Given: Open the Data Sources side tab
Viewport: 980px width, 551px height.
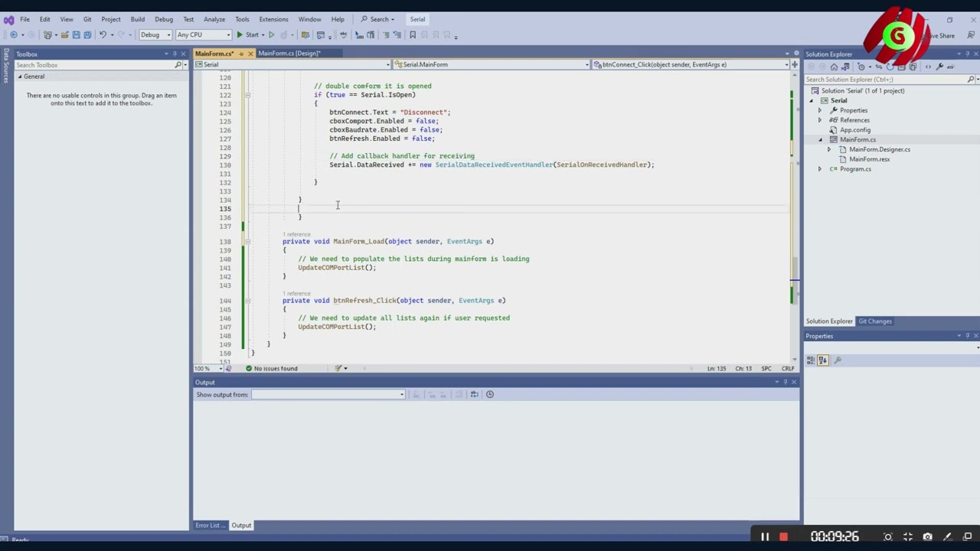Looking at the screenshot, I should [x=6, y=67].
